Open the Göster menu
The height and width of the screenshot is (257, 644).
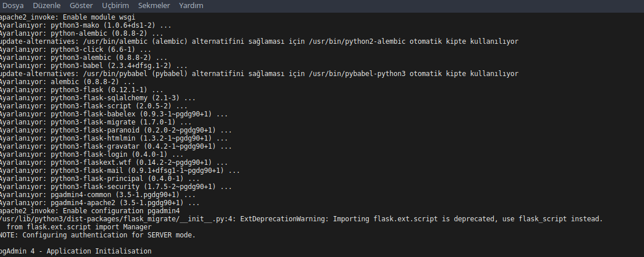click(81, 6)
